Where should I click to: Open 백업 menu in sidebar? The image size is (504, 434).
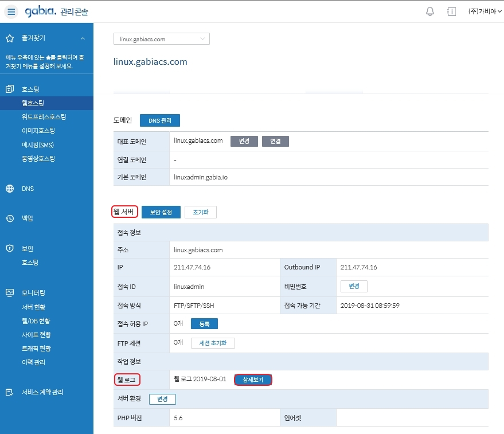click(x=28, y=218)
